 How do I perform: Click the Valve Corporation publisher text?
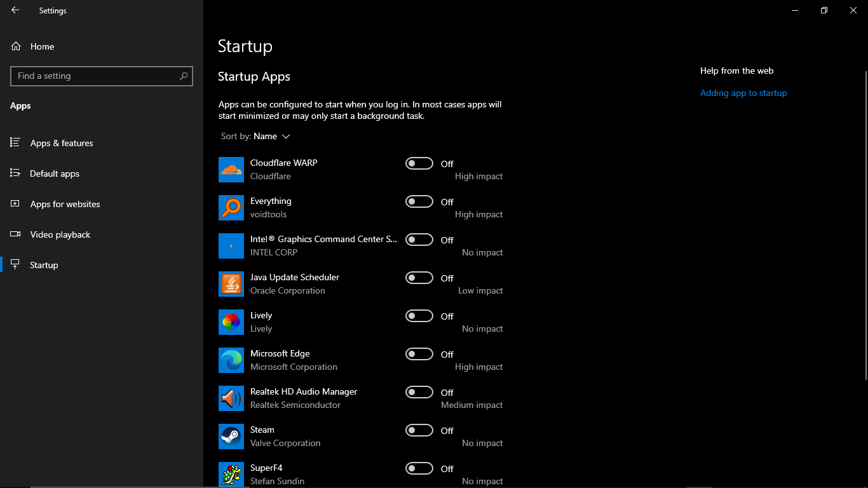tap(285, 443)
